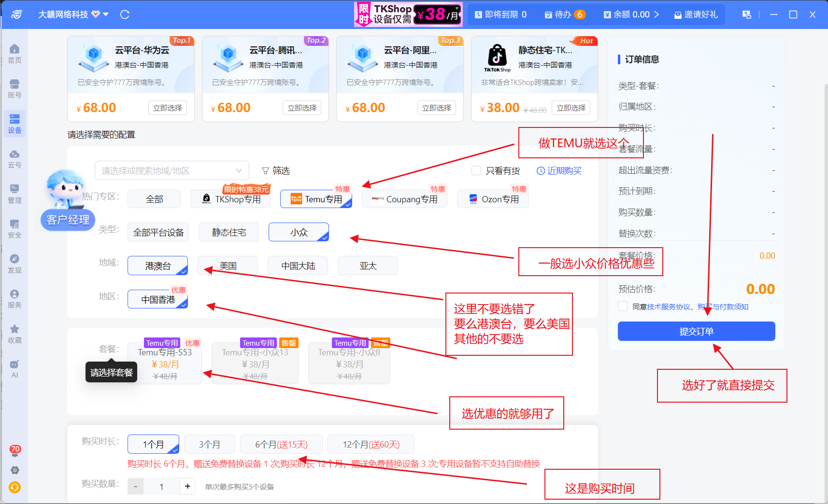Select 3个月 purchase duration
Screen dimensions: 828x504
tap(209, 444)
